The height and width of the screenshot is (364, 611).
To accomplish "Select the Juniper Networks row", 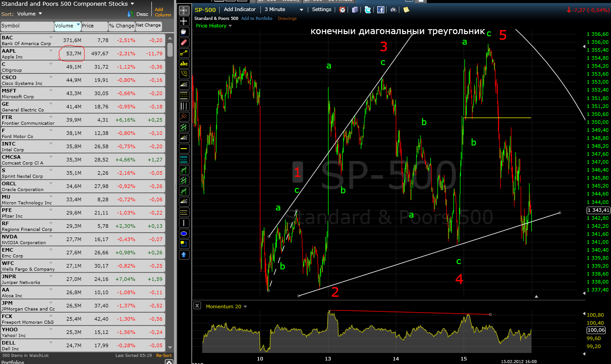I will tap(83, 280).
